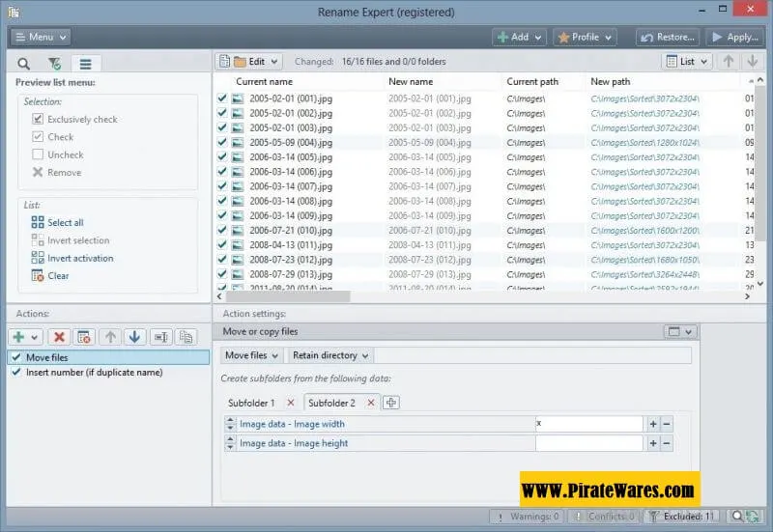Click the search magnifier icon in left panel
Image resolution: width=773 pixels, height=532 pixels.
pyautogui.click(x=24, y=64)
